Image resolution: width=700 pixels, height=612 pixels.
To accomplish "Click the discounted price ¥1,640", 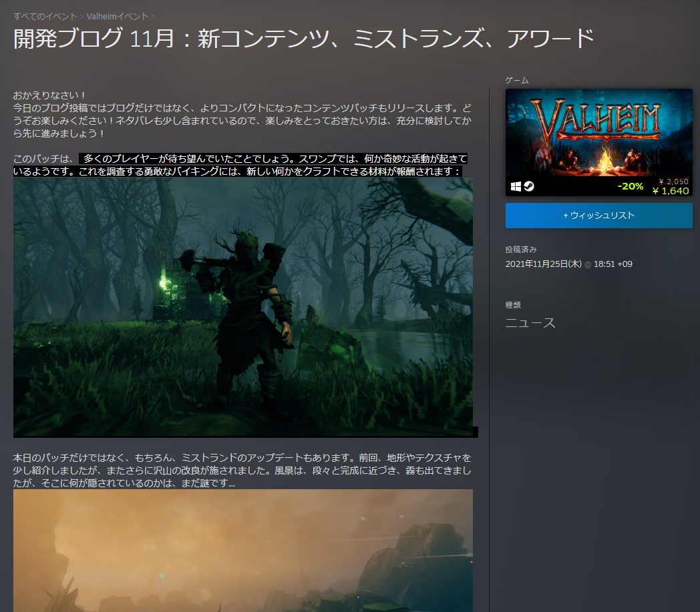I will click(670, 191).
